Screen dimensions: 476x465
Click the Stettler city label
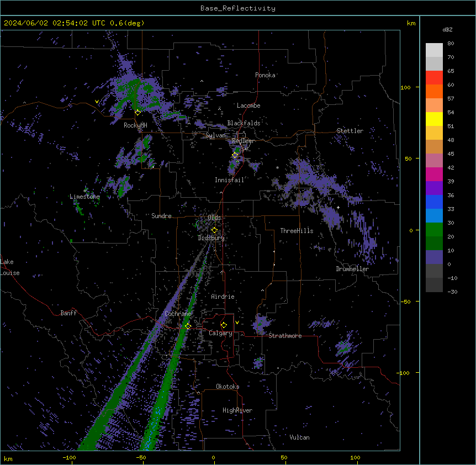tap(350, 131)
